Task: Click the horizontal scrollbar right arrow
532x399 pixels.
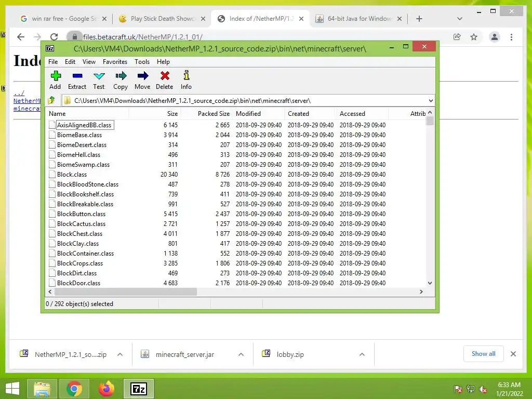Action: coord(421,292)
